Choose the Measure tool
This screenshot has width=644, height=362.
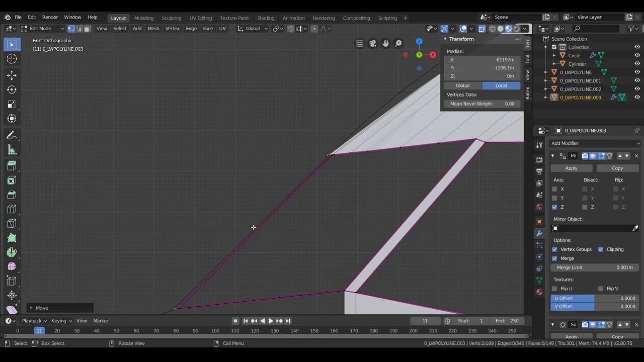point(12,150)
